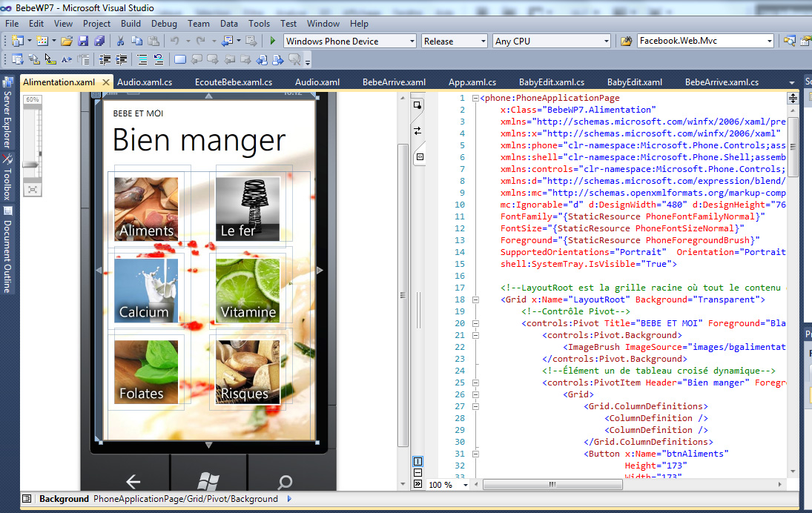Click the Vitamine tile in designer

point(248,290)
